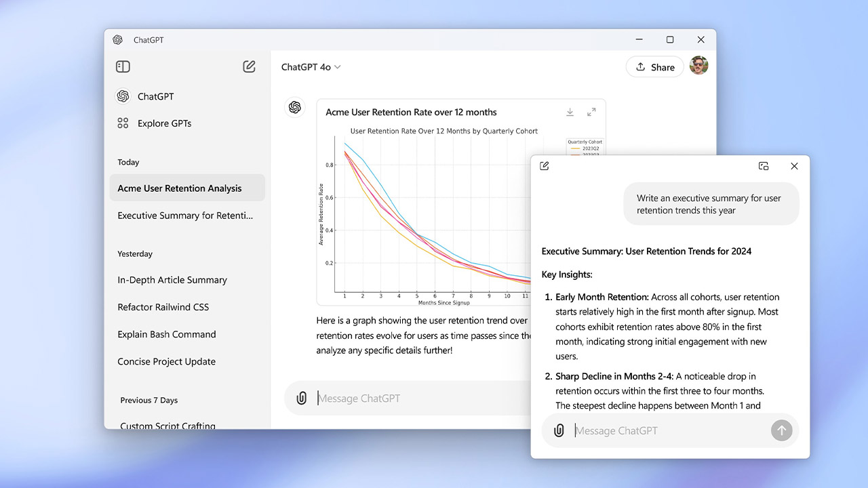868x488 pixels.
Task: Click 'Early Month Retention:' bold text
Action: click(602, 297)
